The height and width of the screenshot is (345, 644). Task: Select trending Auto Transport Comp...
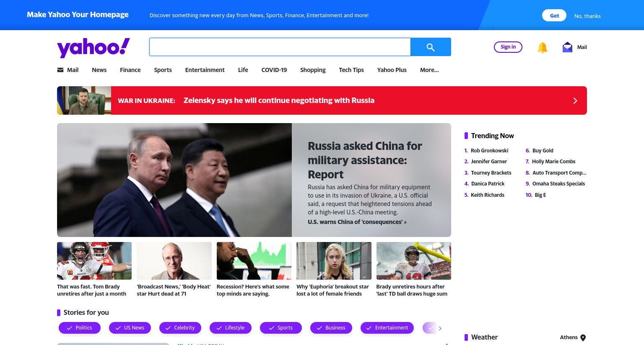coord(559,173)
